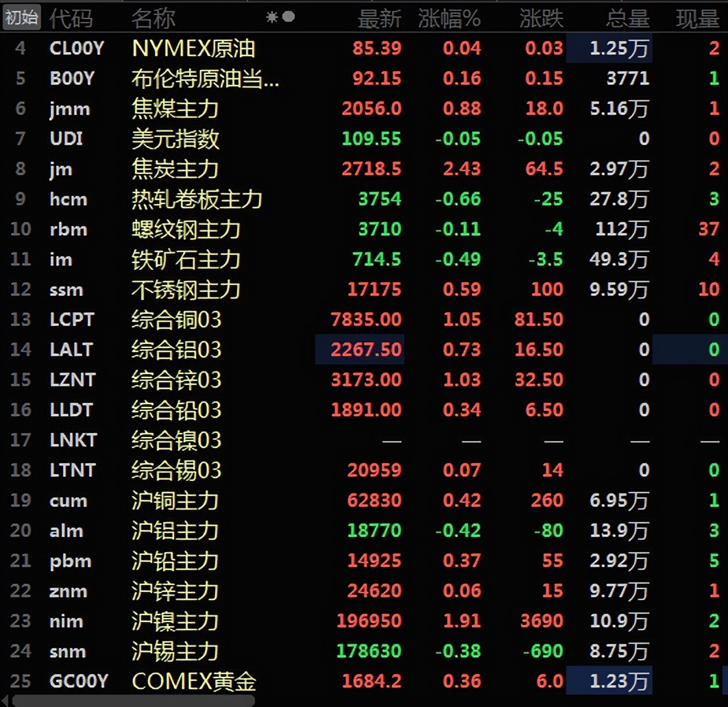Select the 沪镍主力 row
The height and width of the screenshot is (707, 728).
pyautogui.click(x=364, y=621)
